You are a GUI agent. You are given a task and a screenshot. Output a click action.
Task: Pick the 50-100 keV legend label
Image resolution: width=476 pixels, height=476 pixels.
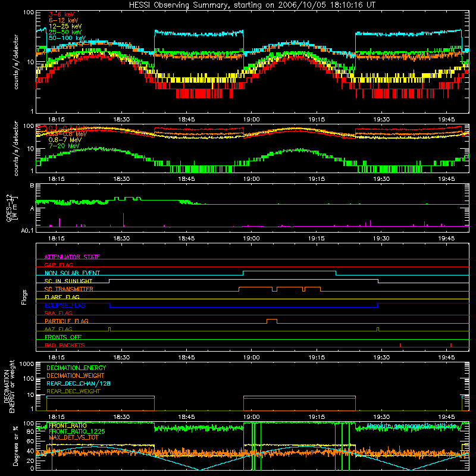pyautogui.click(x=67, y=38)
